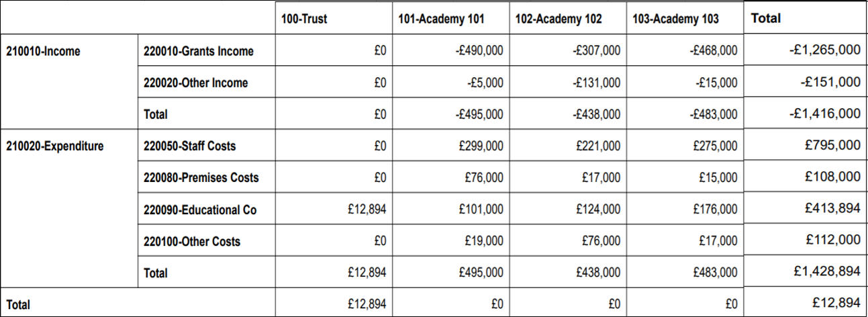Select Other Income value -£131,000 for Academy 102

[597, 83]
